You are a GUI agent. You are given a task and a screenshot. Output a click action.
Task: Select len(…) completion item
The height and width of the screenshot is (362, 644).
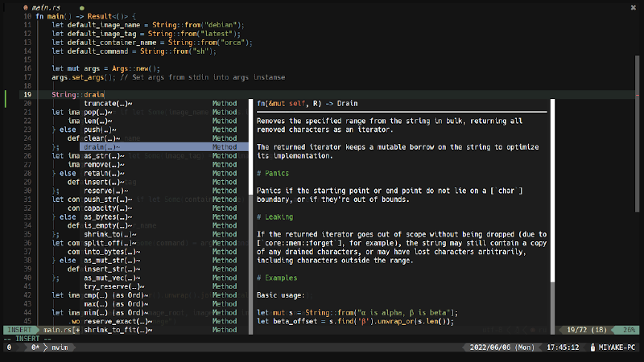pyautogui.click(x=164, y=121)
